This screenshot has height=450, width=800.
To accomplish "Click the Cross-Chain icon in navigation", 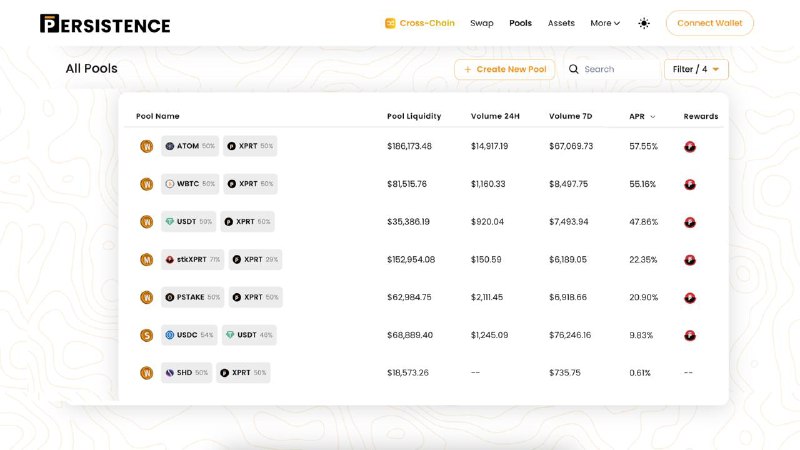I will pos(390,23).
